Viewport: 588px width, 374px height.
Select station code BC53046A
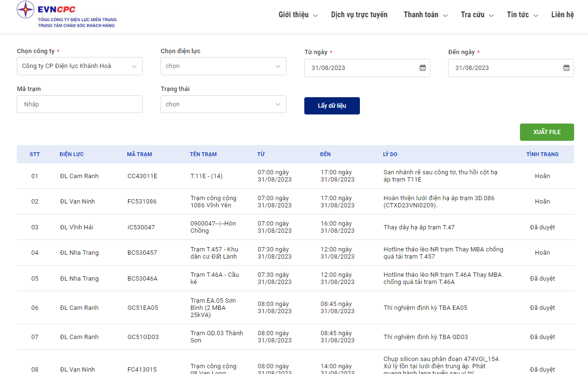pos(142,279)
